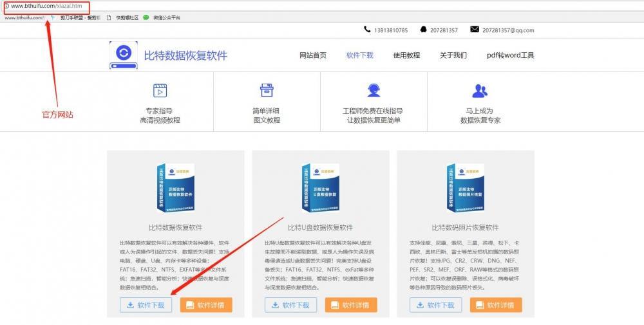Viewport: 644px width, 325px height.
Task: Click the 比特数据恢复软件 card title
Action: 175,227
